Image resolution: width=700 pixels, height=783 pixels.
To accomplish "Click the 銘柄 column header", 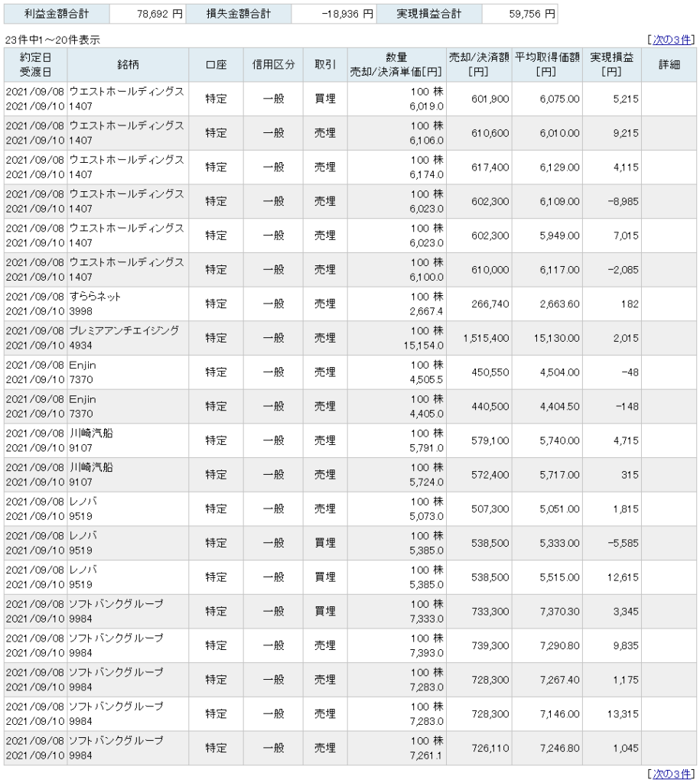I will pos(128,65).
